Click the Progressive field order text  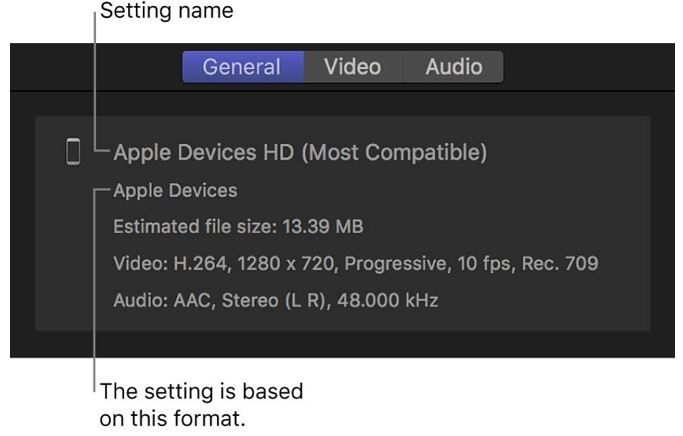[x=396, y=263]
